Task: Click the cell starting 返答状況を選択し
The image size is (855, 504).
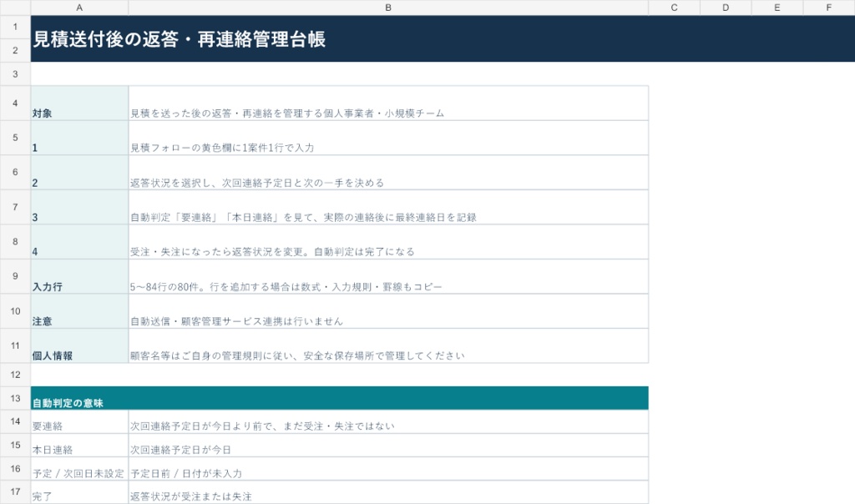Action: (388, 172)
